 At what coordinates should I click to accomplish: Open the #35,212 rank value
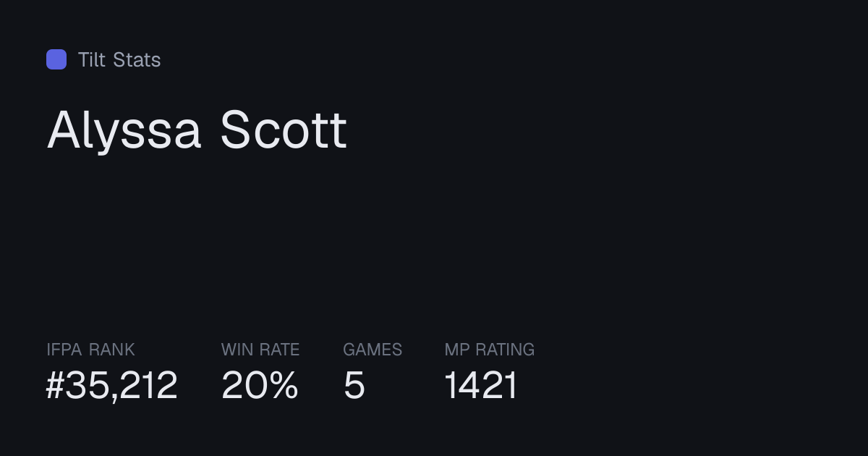tap(112, 385)
